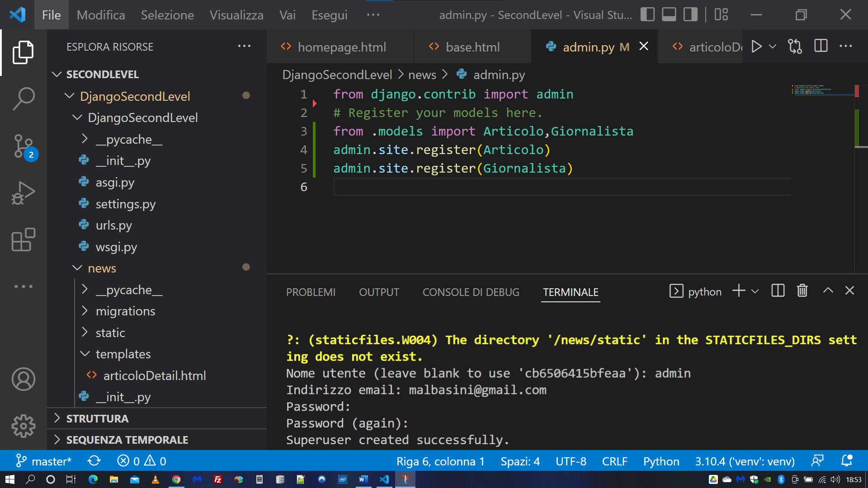Open the run button dropdown arrow
The height and width of the screenshot is (488, 868).
pyautogui.click(x=773, y=46)
